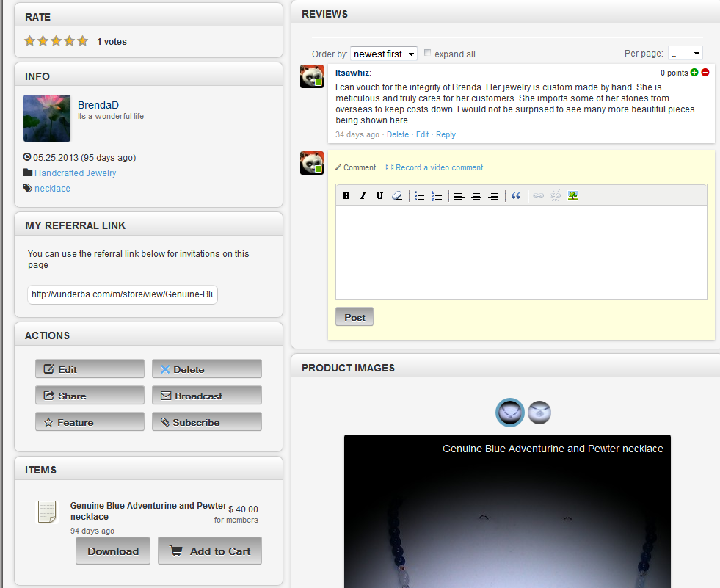The height and width of the screenshot is (588, 720).
Task: Click the Add to Cart button
Action: tap(210, 551)
